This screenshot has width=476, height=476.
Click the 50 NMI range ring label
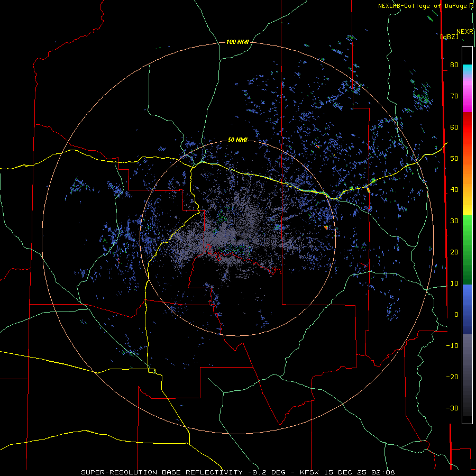(x=237, y=140)
